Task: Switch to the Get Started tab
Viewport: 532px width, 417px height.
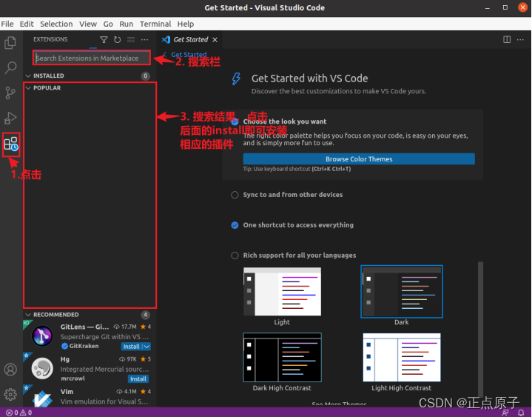Action: tap(191, 40)
